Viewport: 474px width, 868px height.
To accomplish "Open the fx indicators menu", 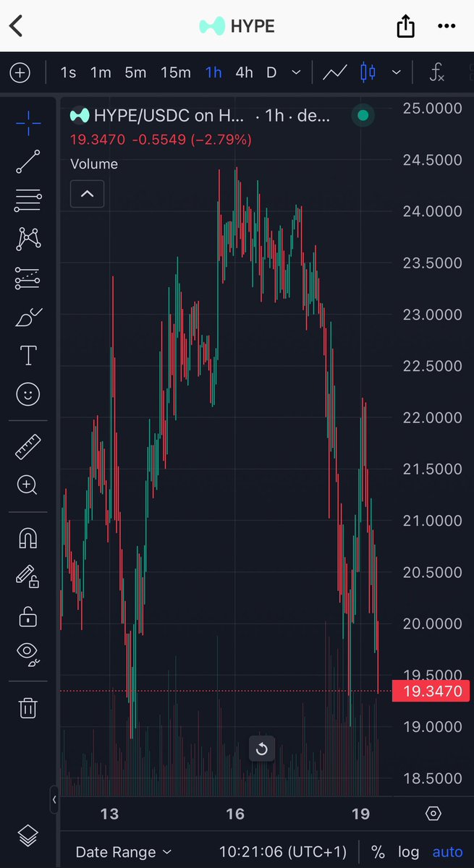I will pos(436,72).
